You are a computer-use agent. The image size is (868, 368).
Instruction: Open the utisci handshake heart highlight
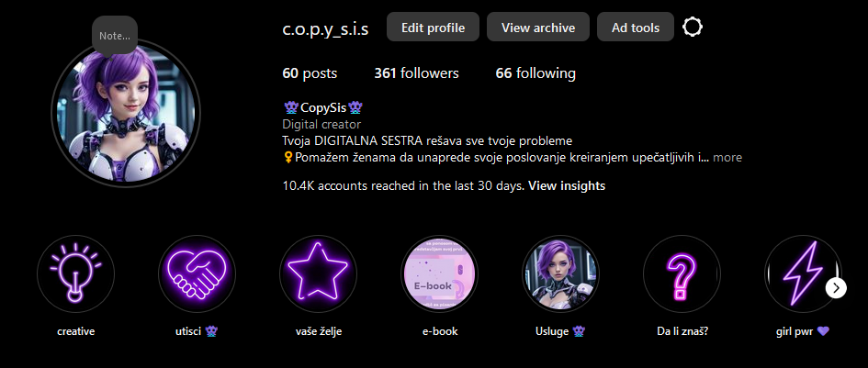[197, 273]
